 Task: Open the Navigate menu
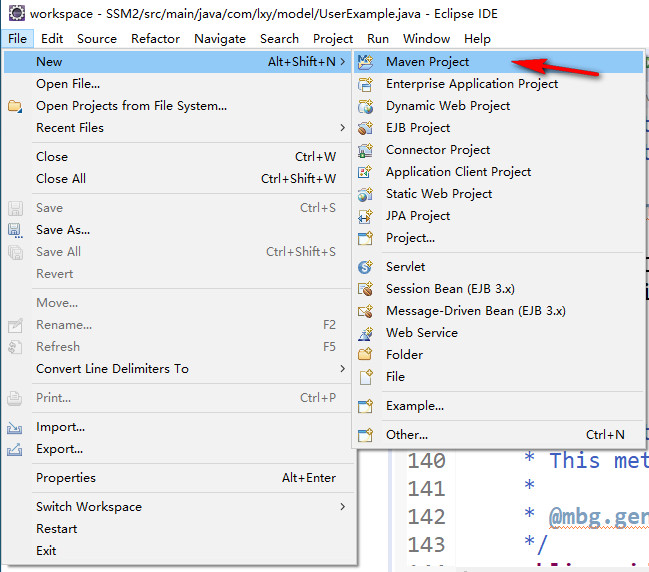(220, 39)
